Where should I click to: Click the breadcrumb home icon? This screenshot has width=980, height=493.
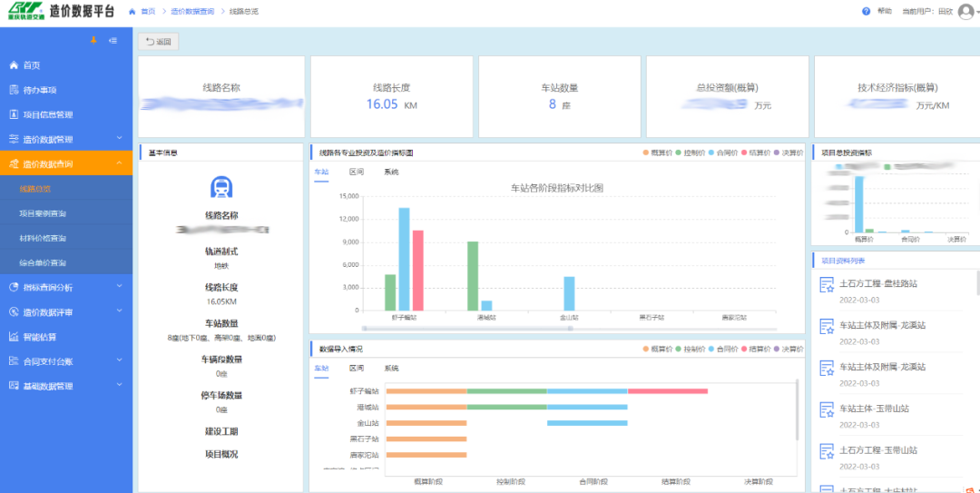click(x=132, y=11)
